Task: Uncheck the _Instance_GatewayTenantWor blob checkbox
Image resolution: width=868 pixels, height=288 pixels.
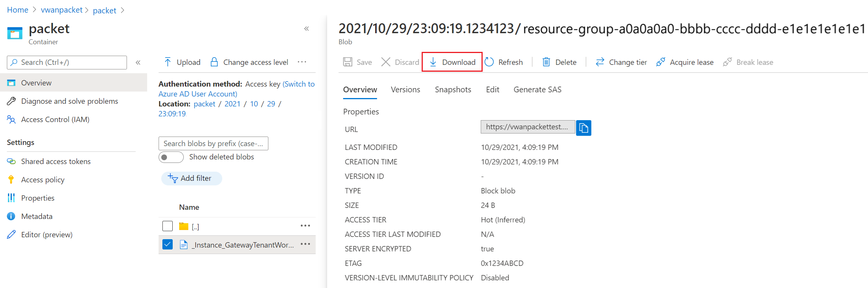Action: click(167, 245)
